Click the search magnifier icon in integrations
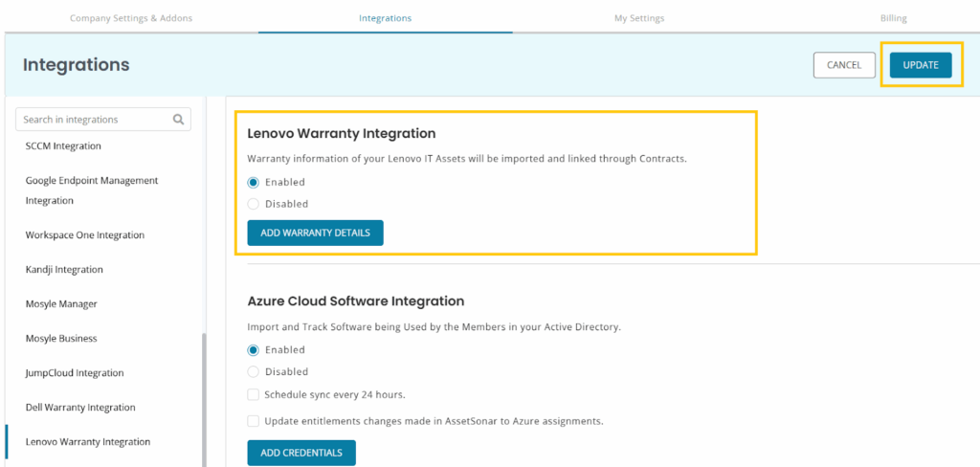Screen dimensions: 980x467 click(x=178, y=120)
